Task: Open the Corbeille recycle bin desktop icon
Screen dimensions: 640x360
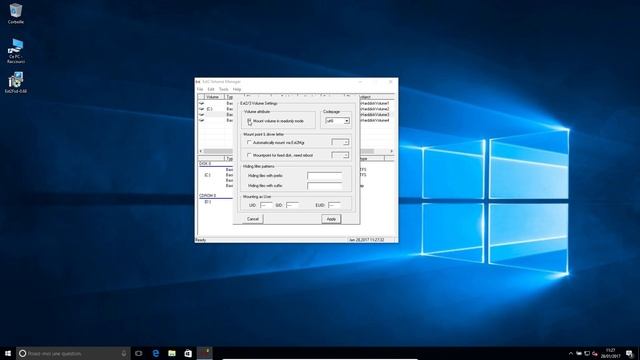Action: pyautogui.click(x=16, y=13)
